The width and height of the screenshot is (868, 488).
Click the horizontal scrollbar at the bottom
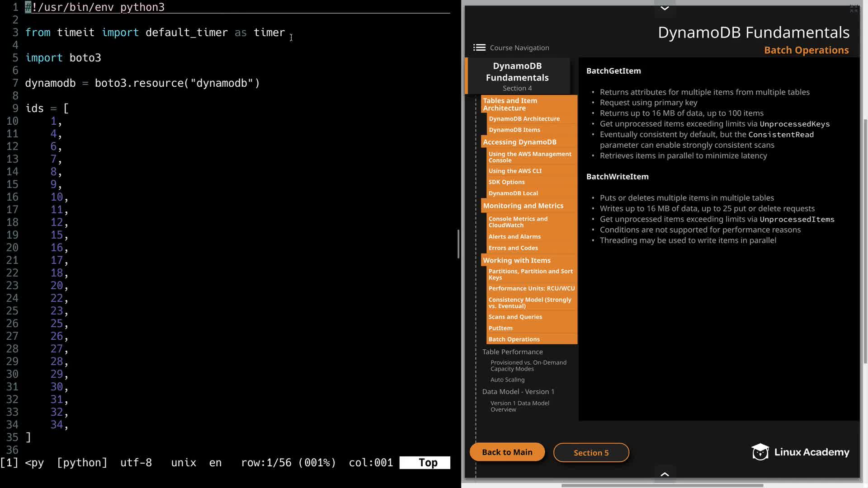tap(662, 485)
